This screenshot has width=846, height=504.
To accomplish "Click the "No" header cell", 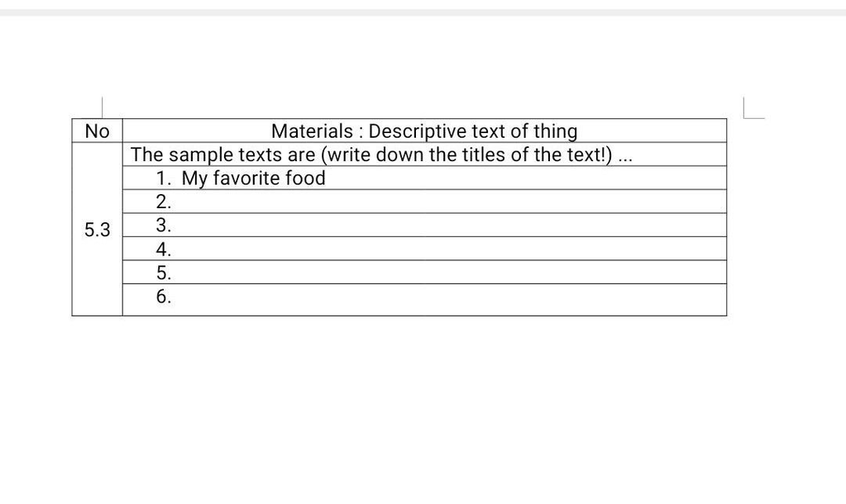I will (x=97, y=131).
